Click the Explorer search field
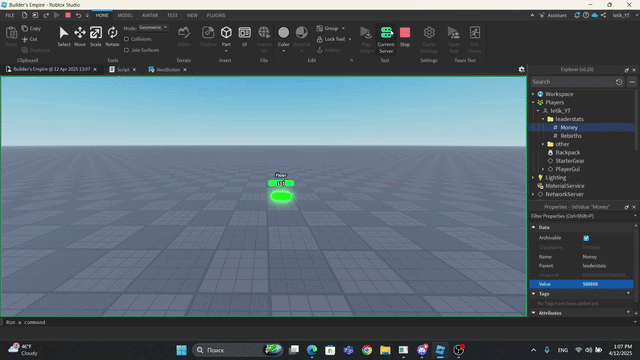This screenshot has width=640, height=360. (572, 82)
